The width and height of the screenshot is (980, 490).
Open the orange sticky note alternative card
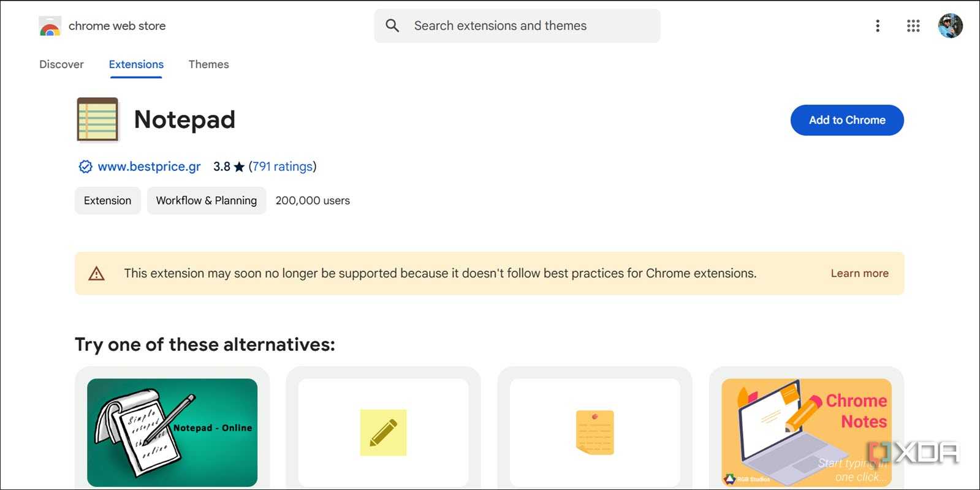pos(594,429)
